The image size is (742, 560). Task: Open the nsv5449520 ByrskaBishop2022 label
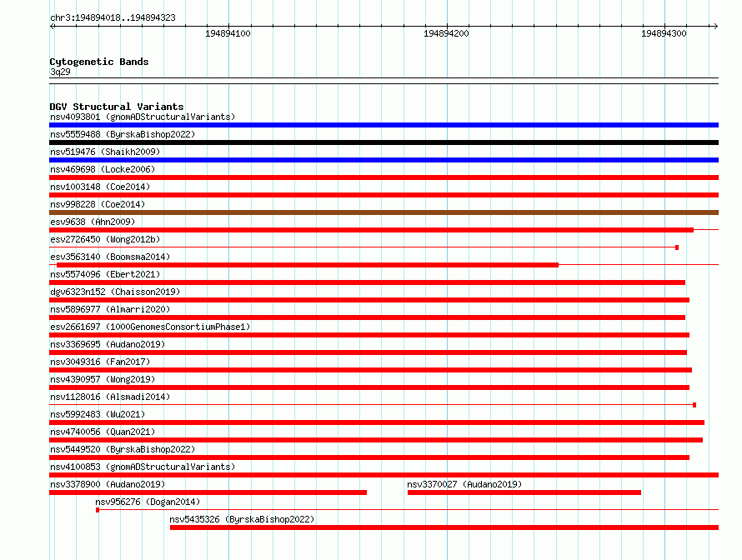pos(123,449)
